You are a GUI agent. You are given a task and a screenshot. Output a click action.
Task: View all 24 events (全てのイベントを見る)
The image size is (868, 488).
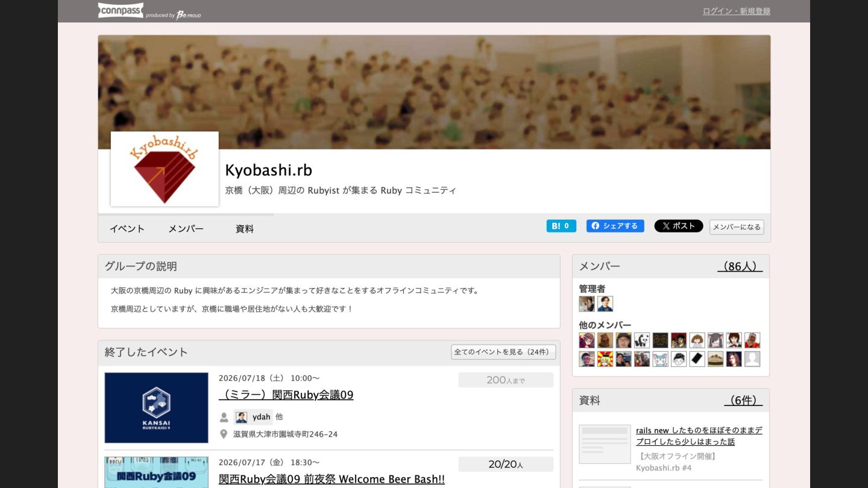click(x=503, y=352)
